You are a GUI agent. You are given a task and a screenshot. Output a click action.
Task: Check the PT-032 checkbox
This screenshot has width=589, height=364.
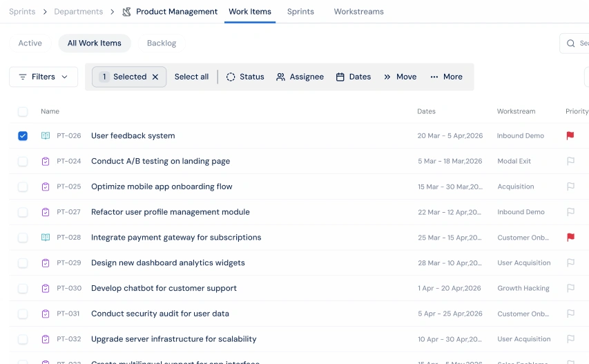pos(23,339)
